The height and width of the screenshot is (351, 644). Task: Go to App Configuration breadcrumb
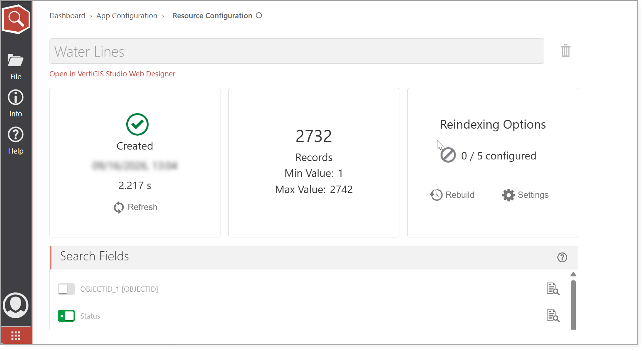[127, 16]
